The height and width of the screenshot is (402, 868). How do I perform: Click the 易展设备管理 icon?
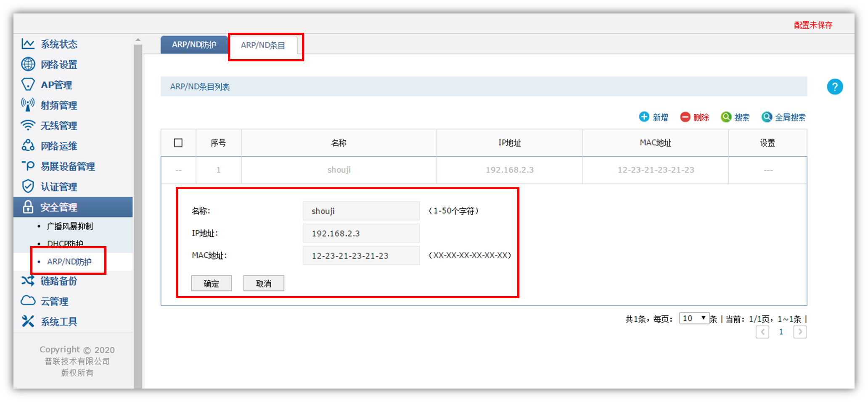tap(28, 166)
